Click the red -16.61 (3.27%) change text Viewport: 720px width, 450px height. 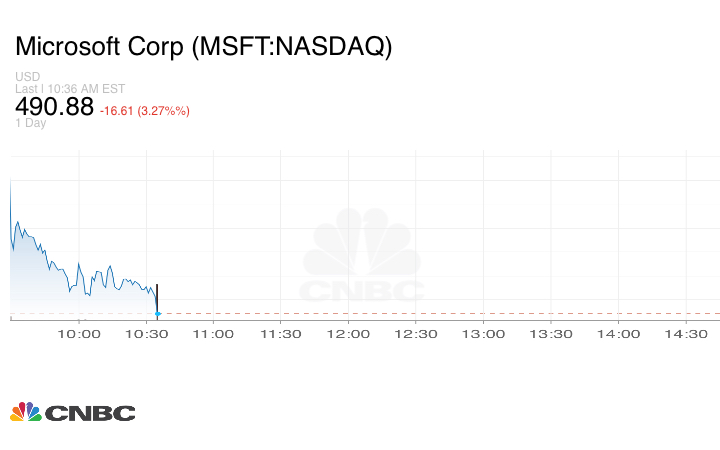[145, 111]
